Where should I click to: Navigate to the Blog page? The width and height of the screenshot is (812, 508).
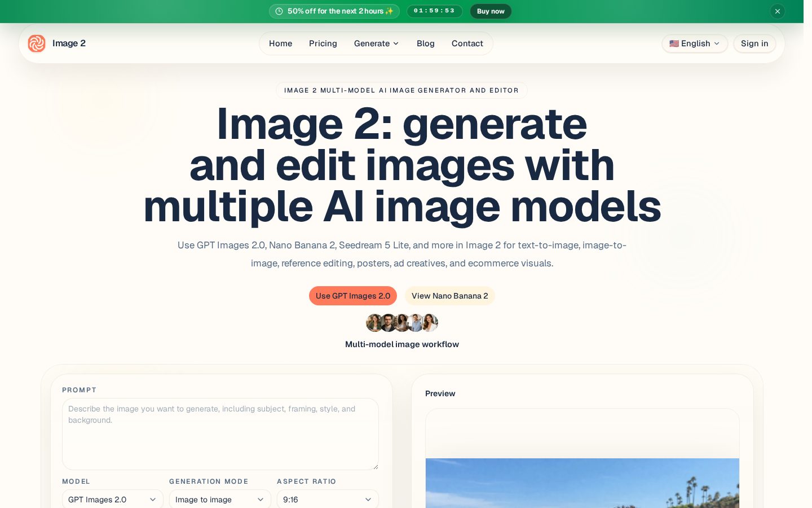pyautogui.click(x=426, y=43)
